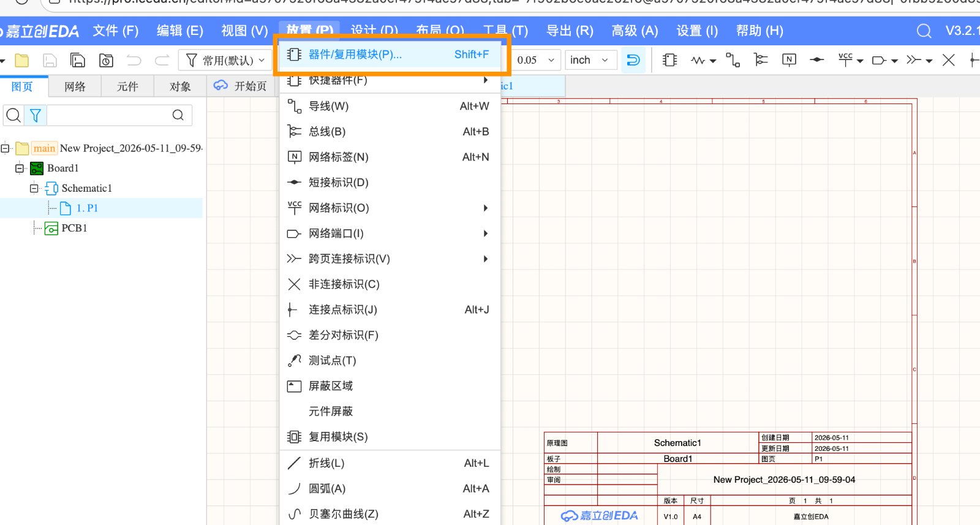980x525 pixels.
Task: Click the save-all icon in toolbar
Action: point(78,60)
